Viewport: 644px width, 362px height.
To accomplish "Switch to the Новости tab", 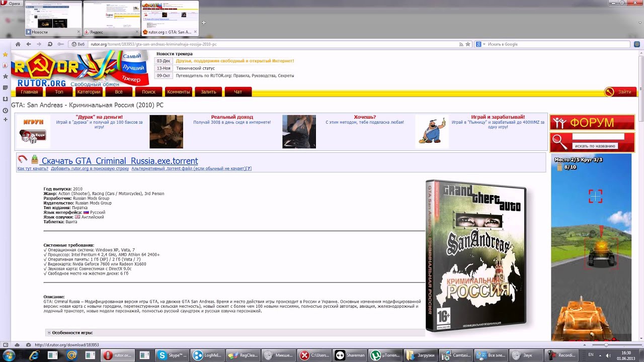I will pos(53,19).
